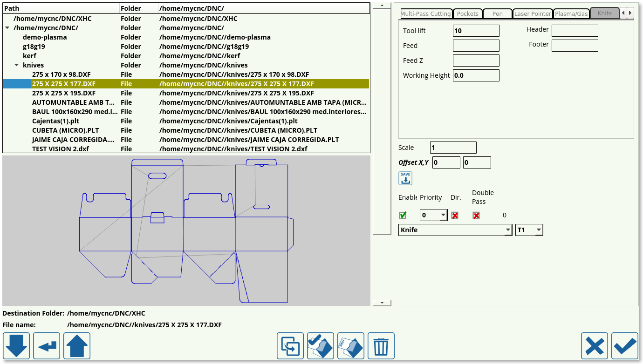The image size is (643, 364).
Task: Click the Tool lift input field
Action: [x=476, y=31]
